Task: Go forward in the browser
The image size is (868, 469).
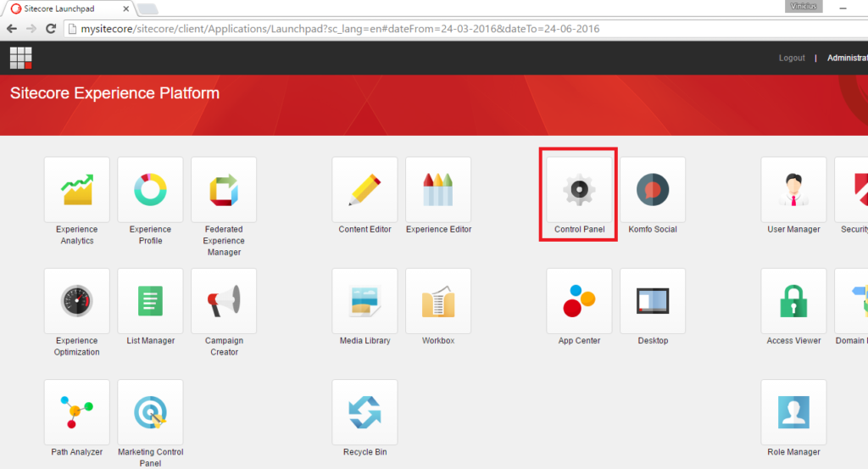Action: pos(31,29)
